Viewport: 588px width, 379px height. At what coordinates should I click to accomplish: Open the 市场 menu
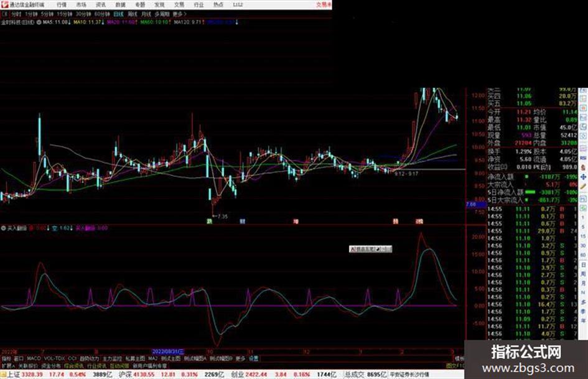pos(81,4)
